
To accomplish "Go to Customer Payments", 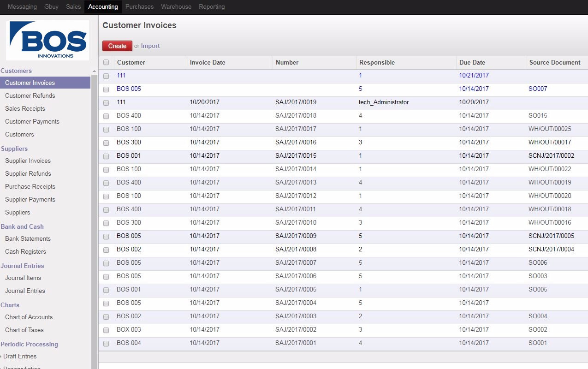I will click(x=32, y=121).
